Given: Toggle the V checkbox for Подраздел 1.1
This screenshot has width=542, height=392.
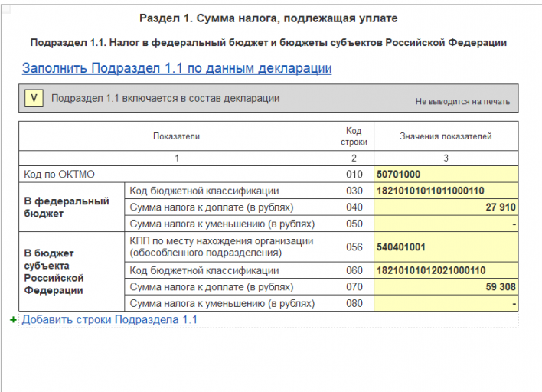Looking at the screenshot, I should 34,98.
